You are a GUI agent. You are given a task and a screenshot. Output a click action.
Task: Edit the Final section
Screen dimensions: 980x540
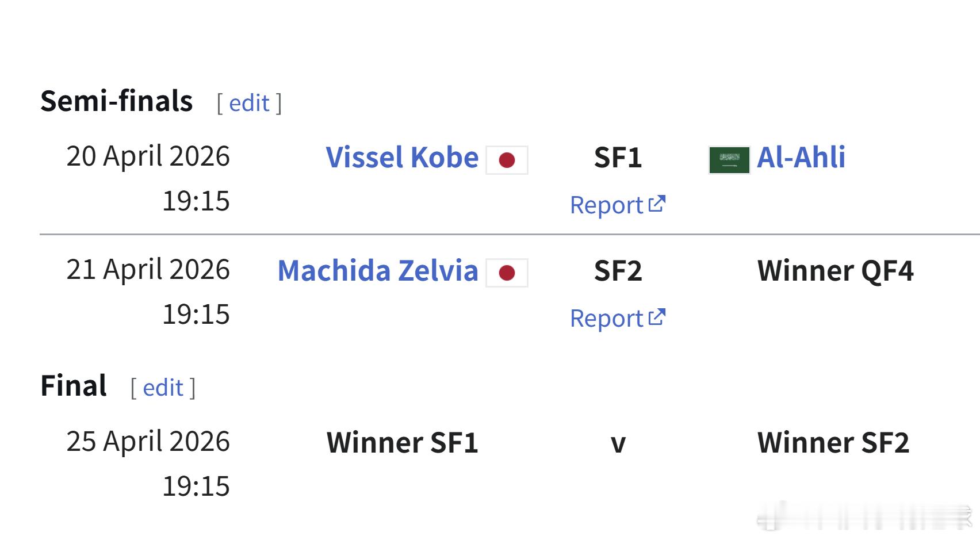click(163, 388)
